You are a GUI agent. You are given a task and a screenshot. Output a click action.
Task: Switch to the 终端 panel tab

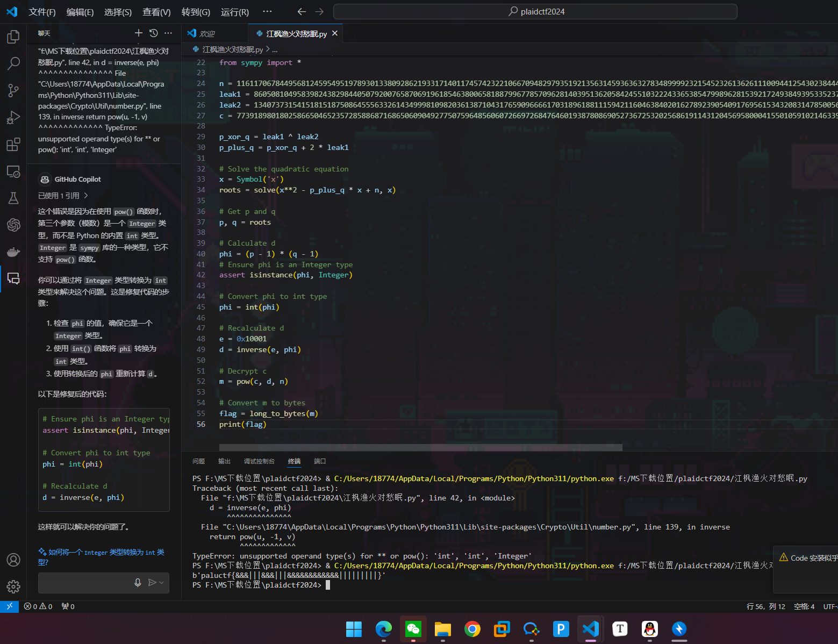[294, 461]
